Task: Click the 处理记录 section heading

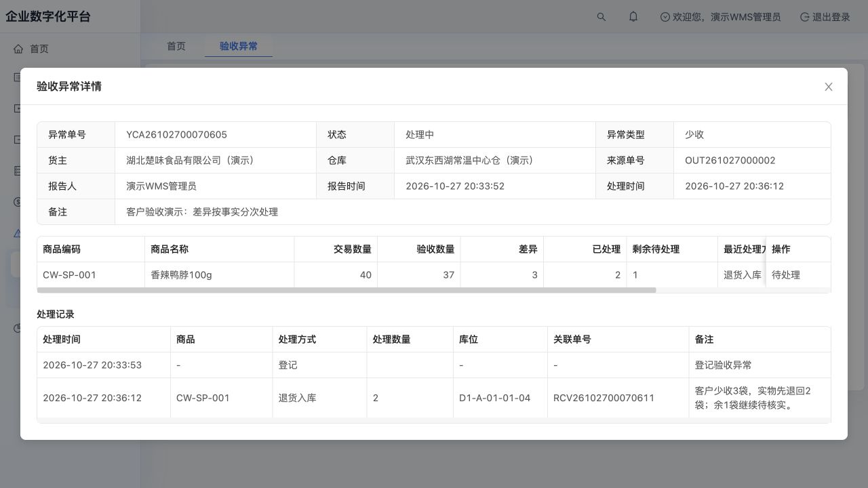Action: tap(56, 314)
